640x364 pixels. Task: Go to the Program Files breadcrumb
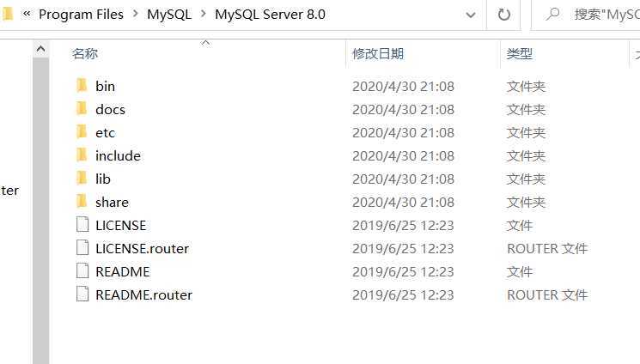point(81,15)
